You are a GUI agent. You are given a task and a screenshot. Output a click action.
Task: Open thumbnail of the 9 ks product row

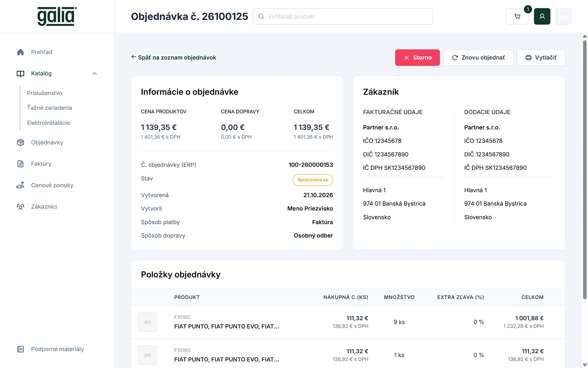pyautogui.click(x=147, y=322)
